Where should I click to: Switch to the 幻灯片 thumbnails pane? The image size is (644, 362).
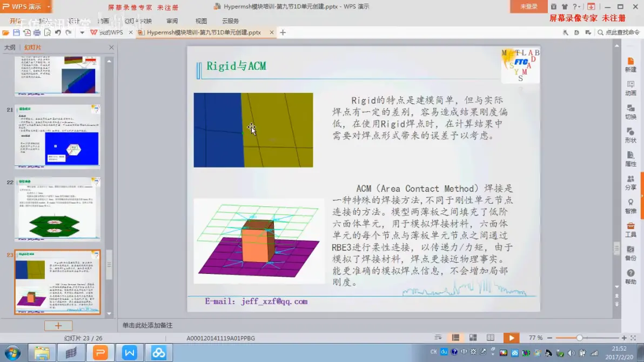32,48
